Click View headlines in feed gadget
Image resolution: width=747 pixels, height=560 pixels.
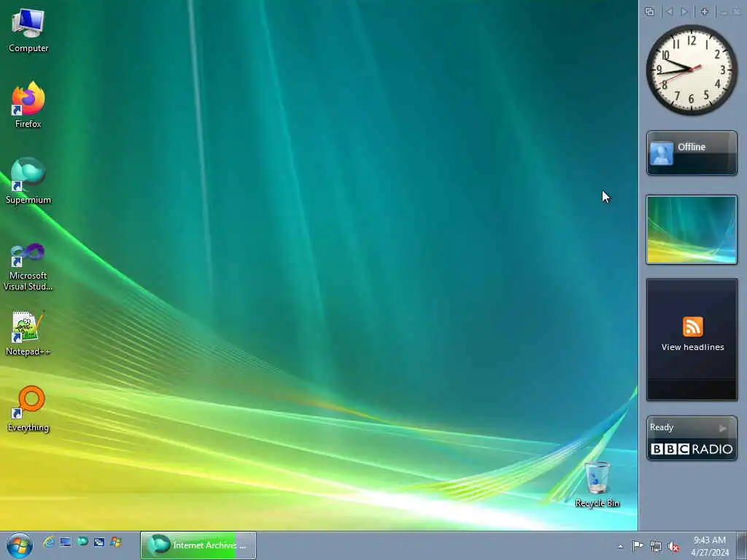(x=693, y=347)
